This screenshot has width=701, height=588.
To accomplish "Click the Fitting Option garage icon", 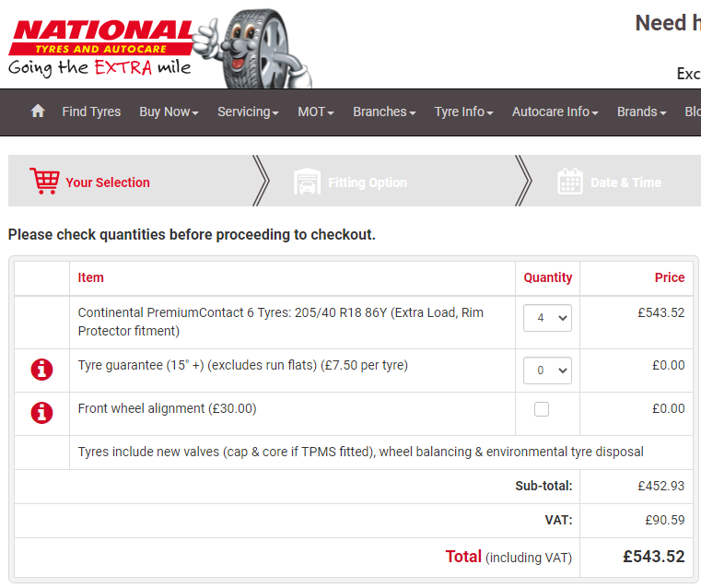I will point(307,182).
